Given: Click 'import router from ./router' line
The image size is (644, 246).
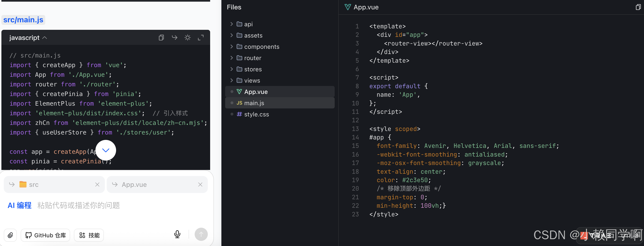Looking at the screenshot, I should click(x=64, y=84).
